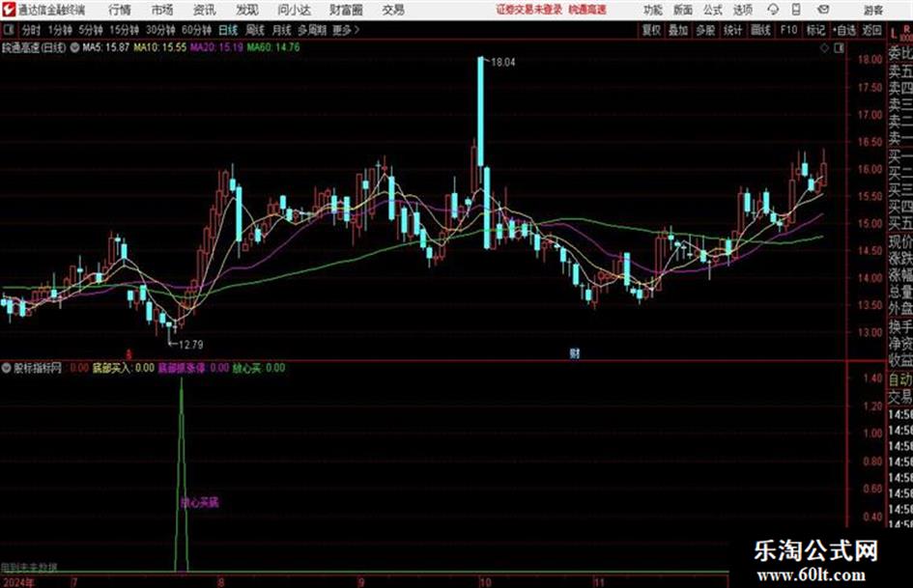
Task: Open the 公式 formula menu
Action: pos(712,10)
